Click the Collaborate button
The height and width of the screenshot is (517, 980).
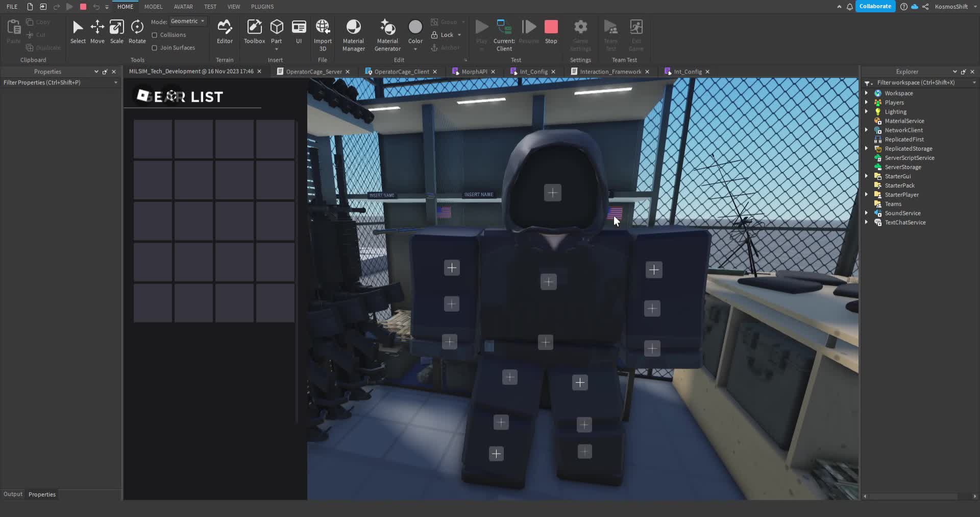coord(875,6)
